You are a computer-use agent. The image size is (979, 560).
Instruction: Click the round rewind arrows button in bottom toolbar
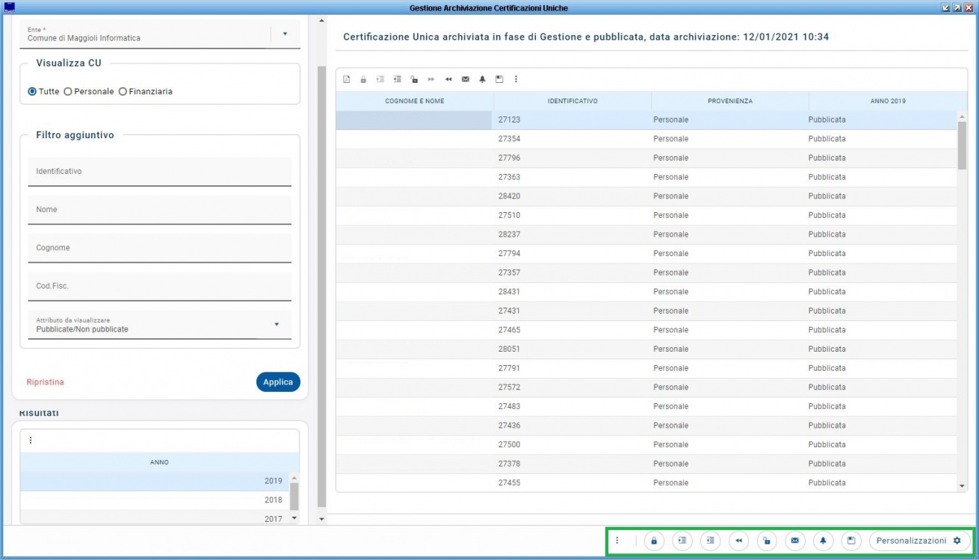(738, 541)
